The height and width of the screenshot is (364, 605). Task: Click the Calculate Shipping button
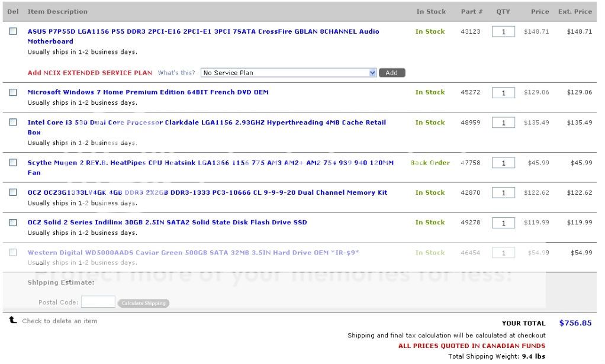[x=143, y=303]
